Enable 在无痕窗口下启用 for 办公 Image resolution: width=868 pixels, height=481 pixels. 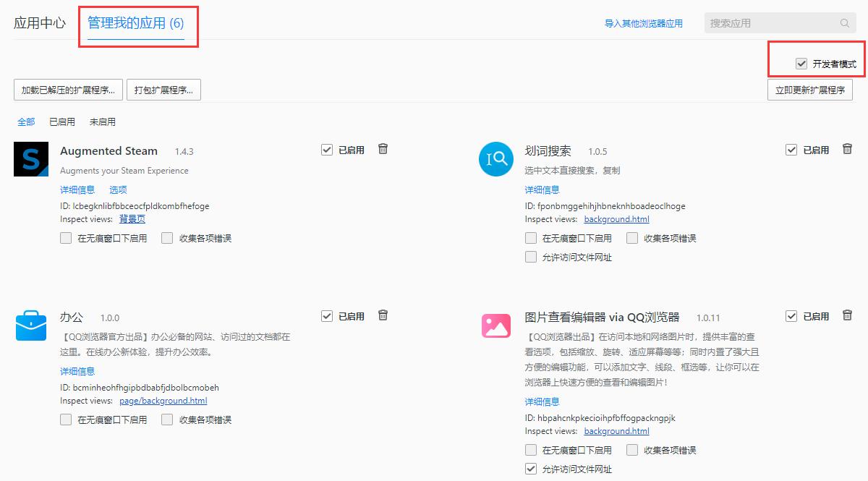pos(65,420)
